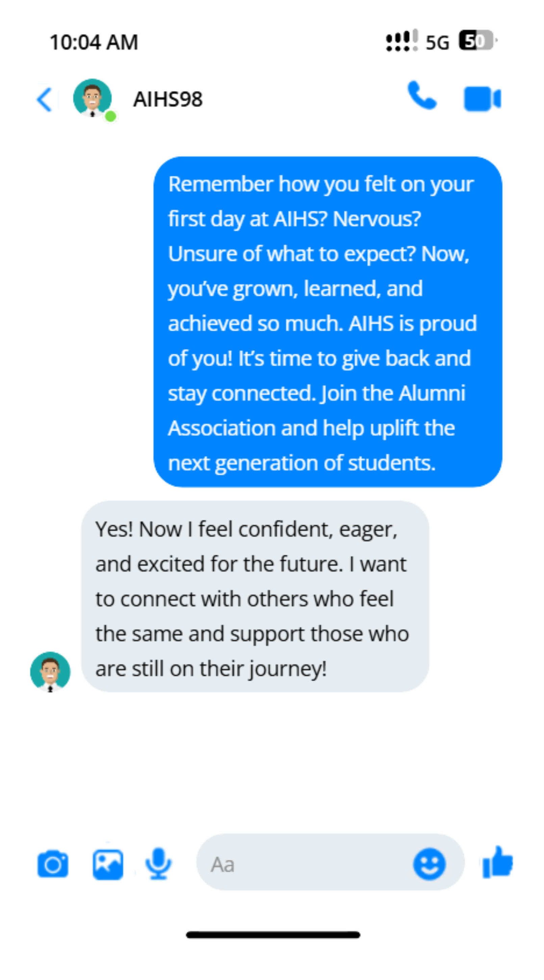Image resolution: width=544 pixels, height=980 pixels.
Task: Open AIHS98 profile picture in header
Action: 92,97
